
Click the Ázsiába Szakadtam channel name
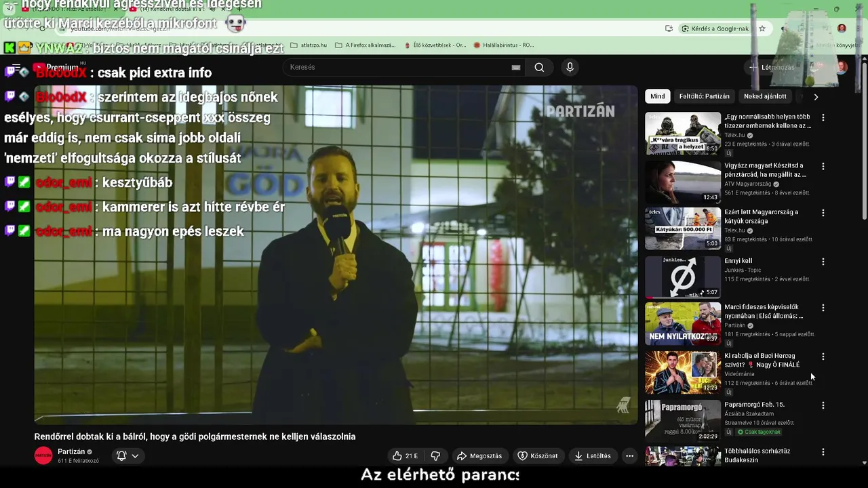coord(749,414)
